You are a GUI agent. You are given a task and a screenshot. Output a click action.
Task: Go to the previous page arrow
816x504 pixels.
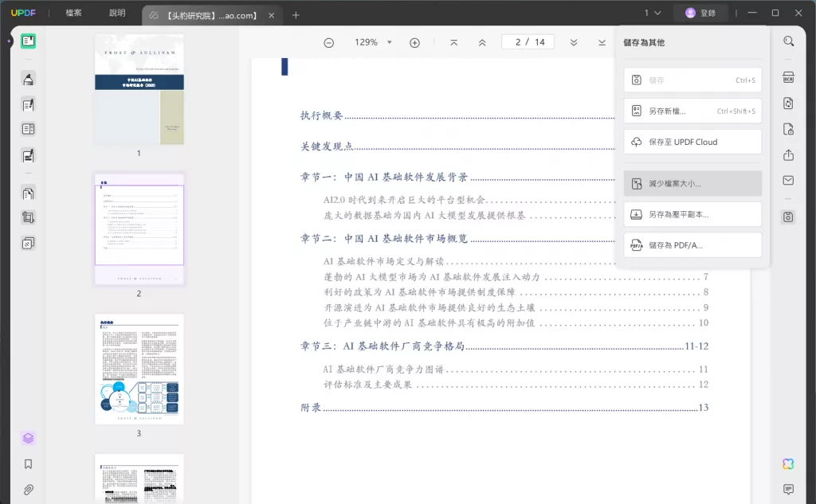pos(482,43)
